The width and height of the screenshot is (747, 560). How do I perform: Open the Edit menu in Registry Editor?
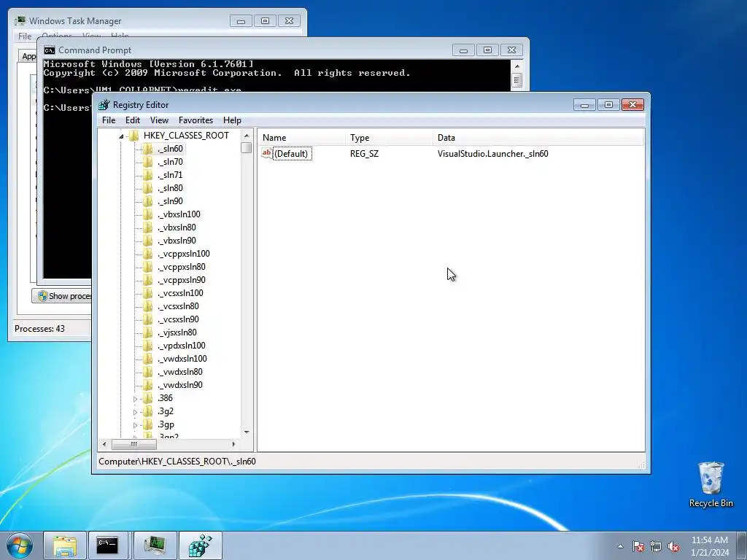pos(133,120)
